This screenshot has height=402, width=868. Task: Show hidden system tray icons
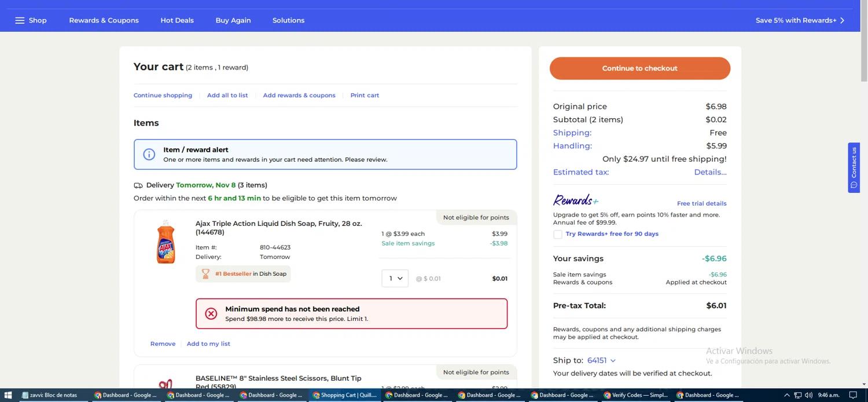[786, 395]
